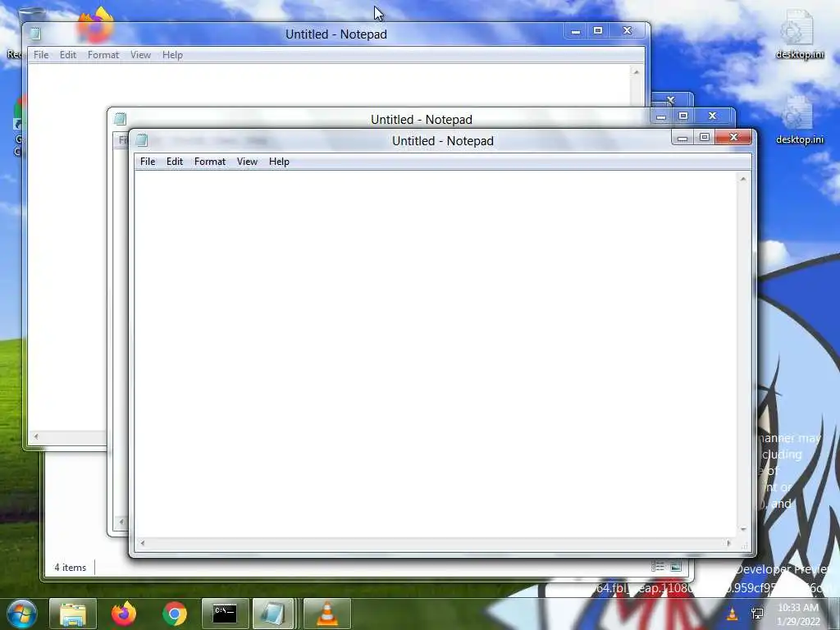840x630 pixels.
Task: Select the Firefox desktop icon
Action: tap(97, 24)
